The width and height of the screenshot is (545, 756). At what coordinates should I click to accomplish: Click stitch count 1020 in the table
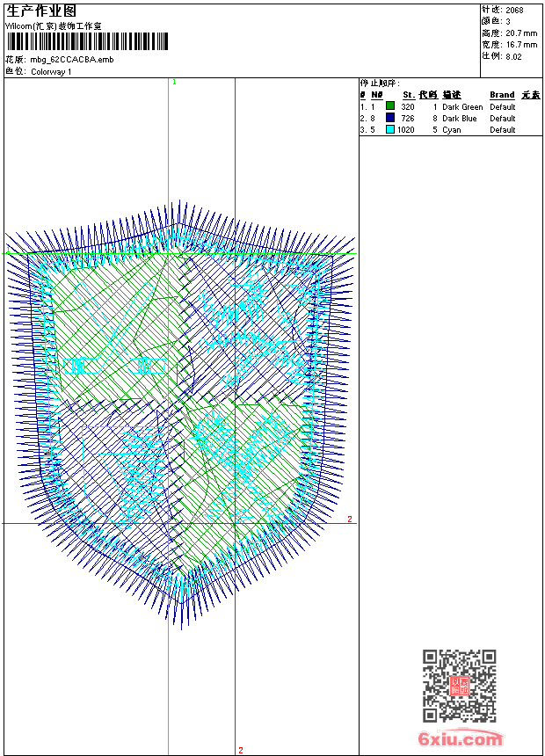pos(405,130)
